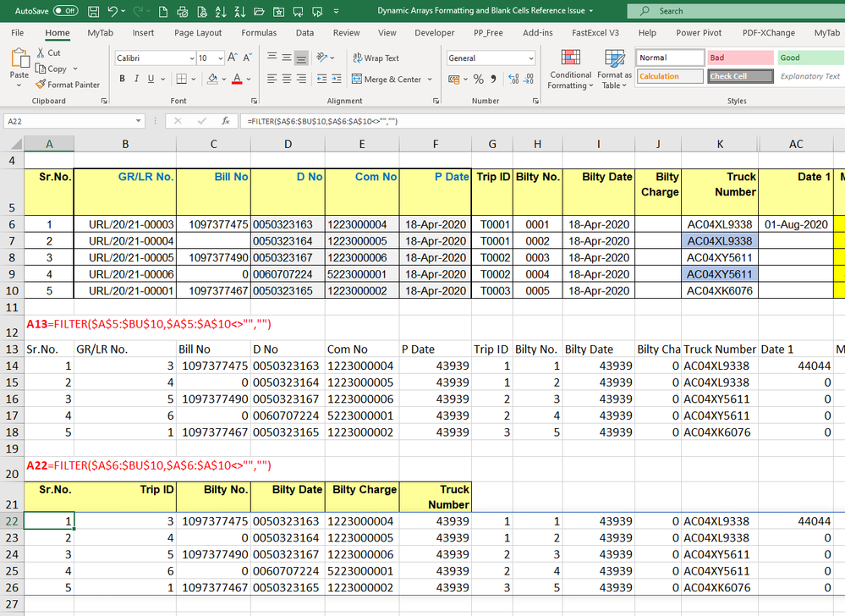
Task: Toggle bottom align for cell text
Action: (301, 58)
